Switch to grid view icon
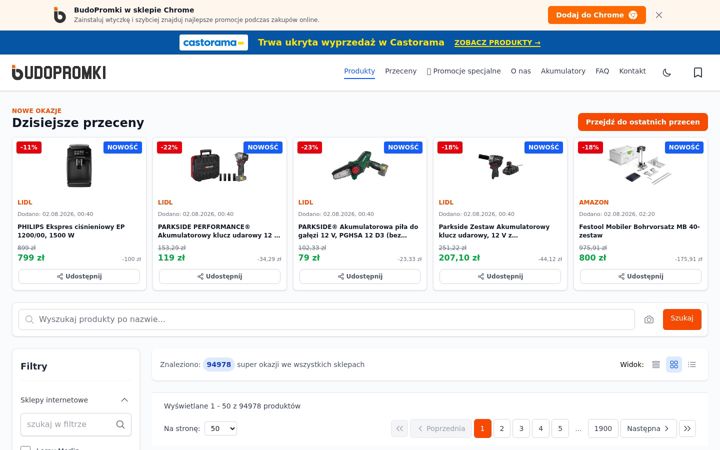This screenshot has height=450, width=720. (674, 365)
